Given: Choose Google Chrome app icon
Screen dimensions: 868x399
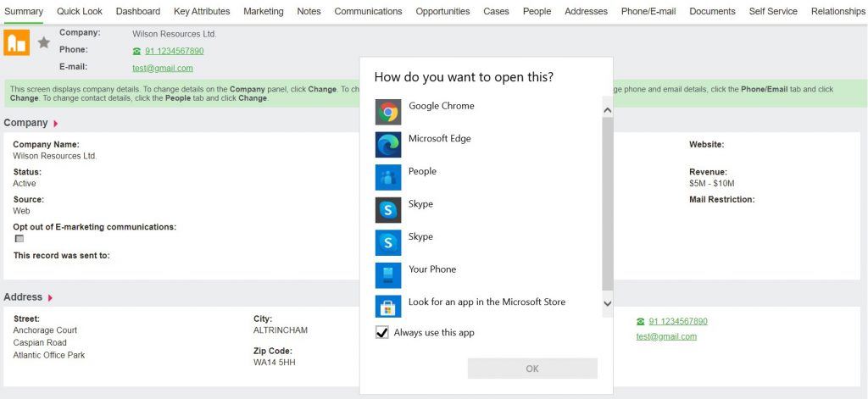Looking at the screenshot, I should 388,113.
